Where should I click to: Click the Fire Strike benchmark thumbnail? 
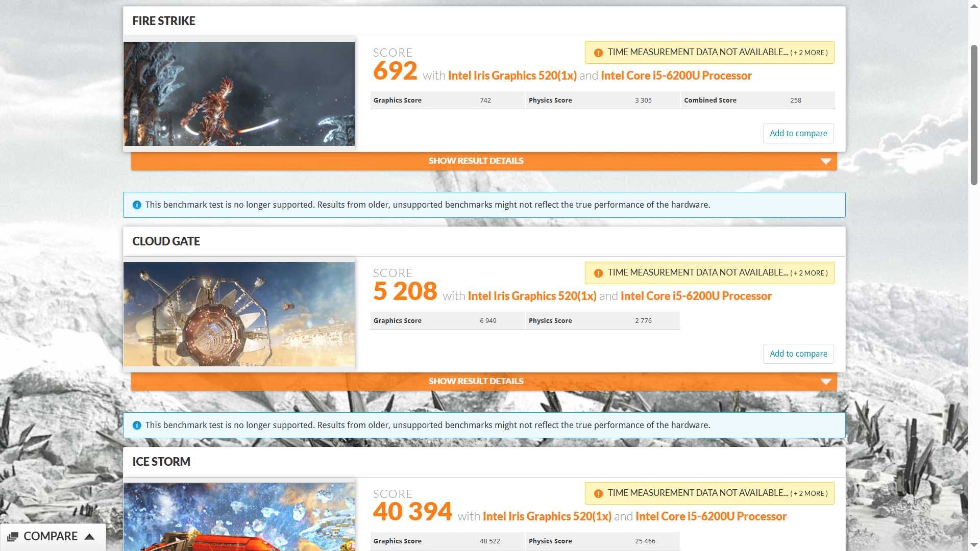point(239,94)
